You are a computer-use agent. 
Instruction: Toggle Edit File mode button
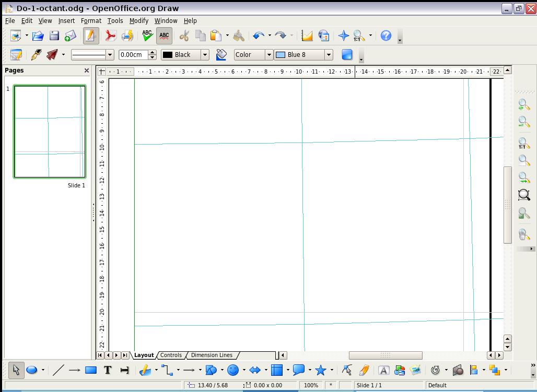click(x=90, y=35)
